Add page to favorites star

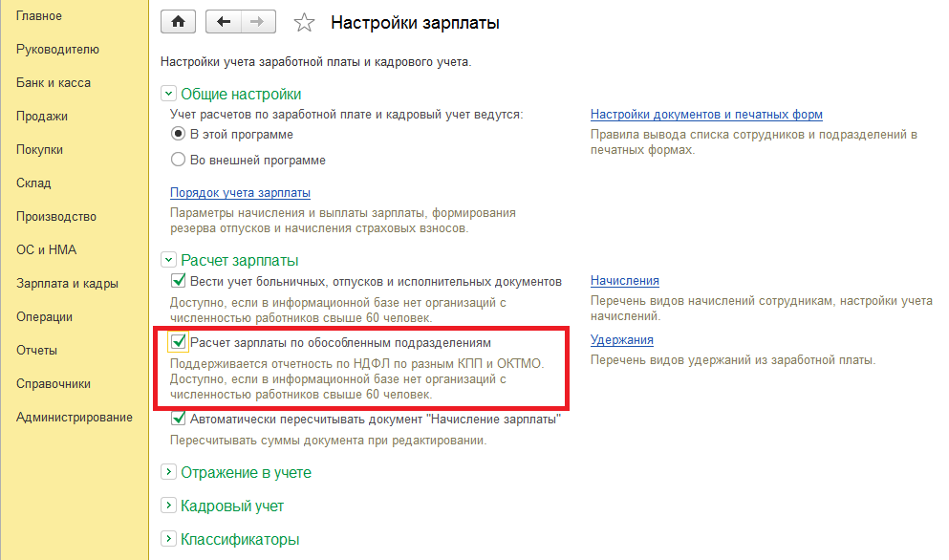(304, 23)
